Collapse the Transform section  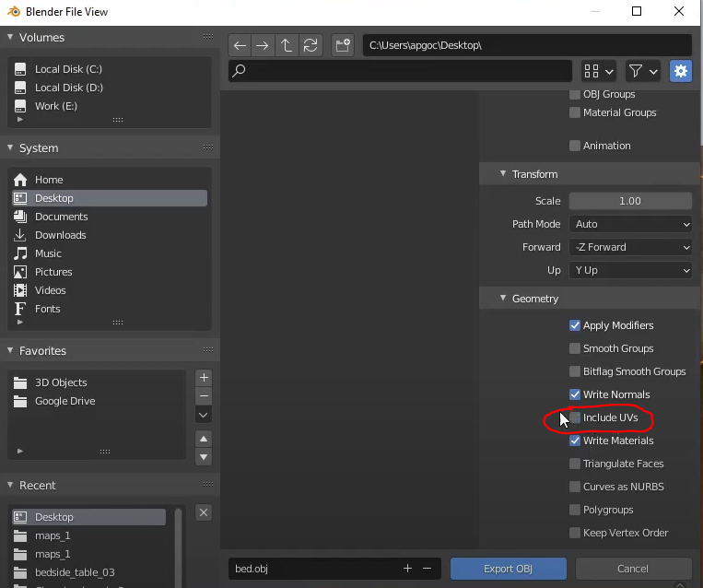pyautogui.click(x=502, y=174)
